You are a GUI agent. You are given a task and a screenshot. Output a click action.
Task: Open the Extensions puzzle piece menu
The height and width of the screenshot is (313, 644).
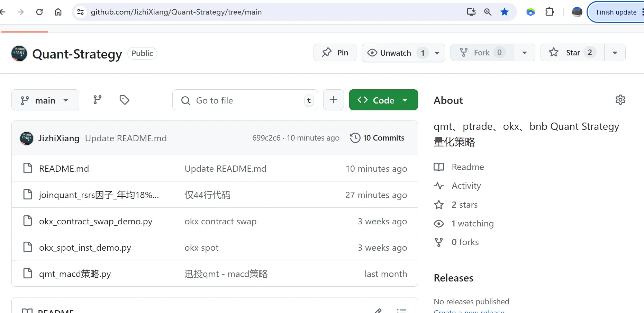[x=550, y=12]
